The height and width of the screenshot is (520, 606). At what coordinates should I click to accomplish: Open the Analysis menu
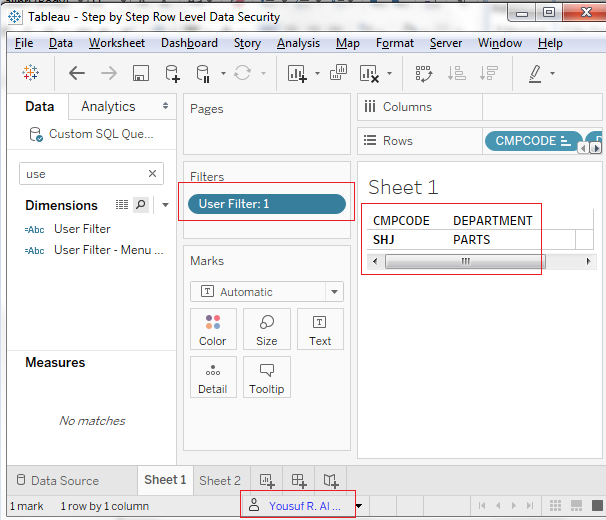point(298,43)
